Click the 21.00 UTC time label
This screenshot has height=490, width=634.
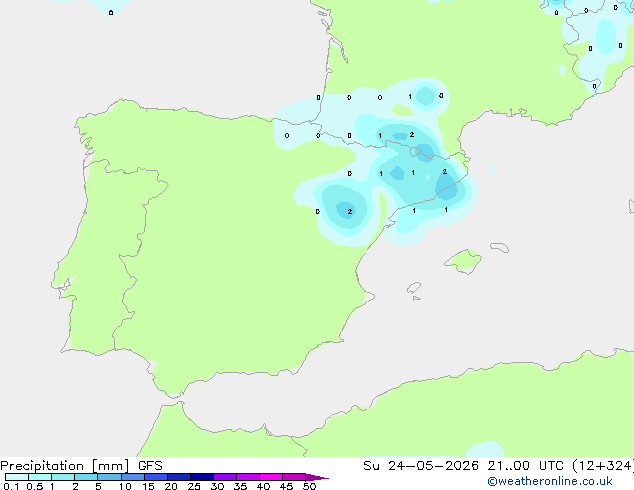525,466
